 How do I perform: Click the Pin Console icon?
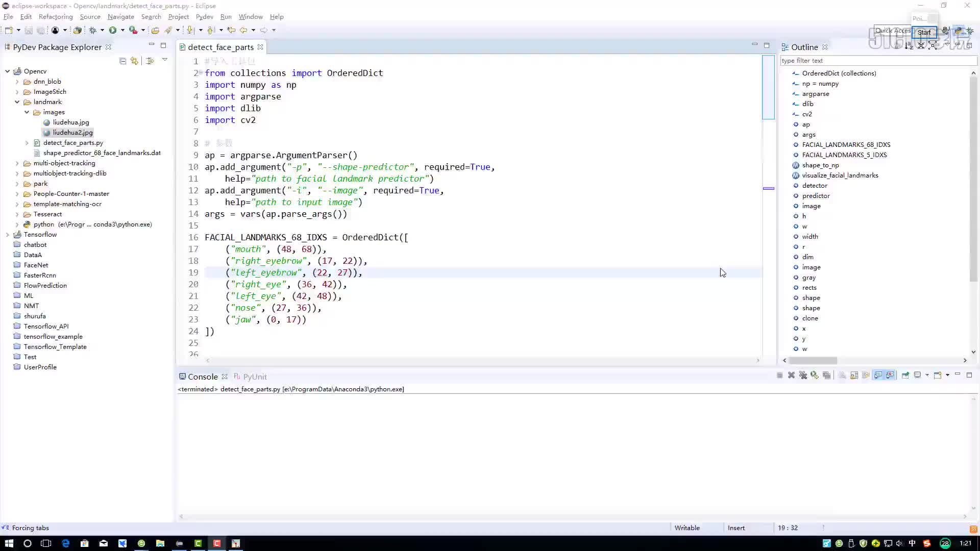905,375
